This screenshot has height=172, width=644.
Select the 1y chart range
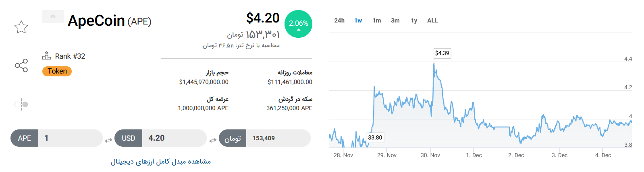pos(414,20)
